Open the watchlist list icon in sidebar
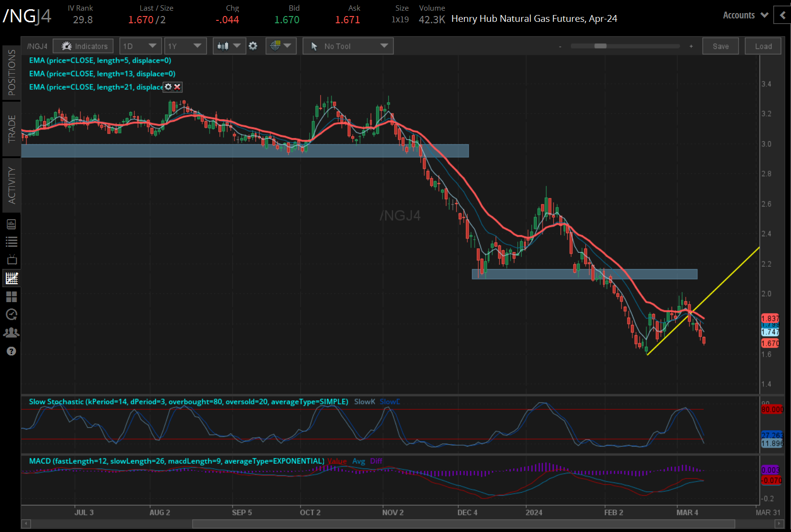Screen dimensions: 791x532 click(11, 242)
